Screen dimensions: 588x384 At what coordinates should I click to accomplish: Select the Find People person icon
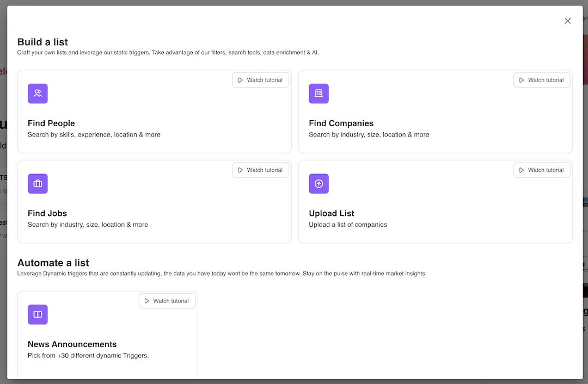(38, 94)
